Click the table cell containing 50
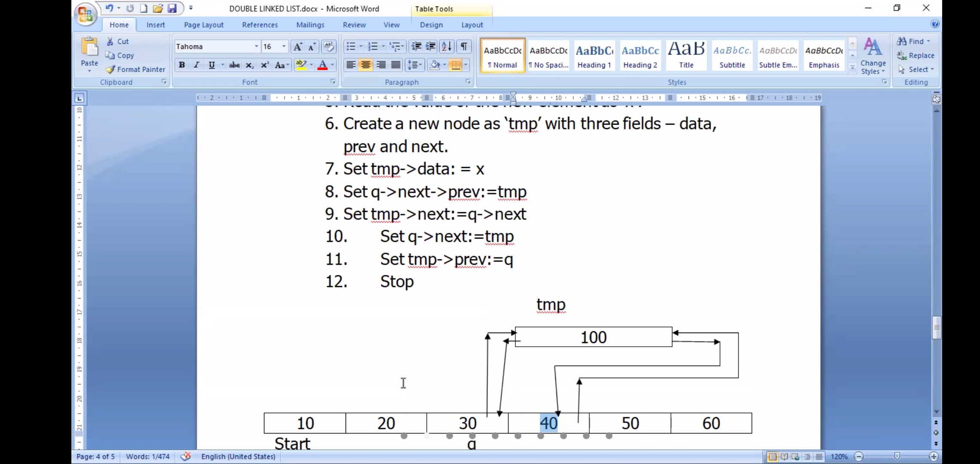Screen dimensions: 980x464 click(630, 423)
